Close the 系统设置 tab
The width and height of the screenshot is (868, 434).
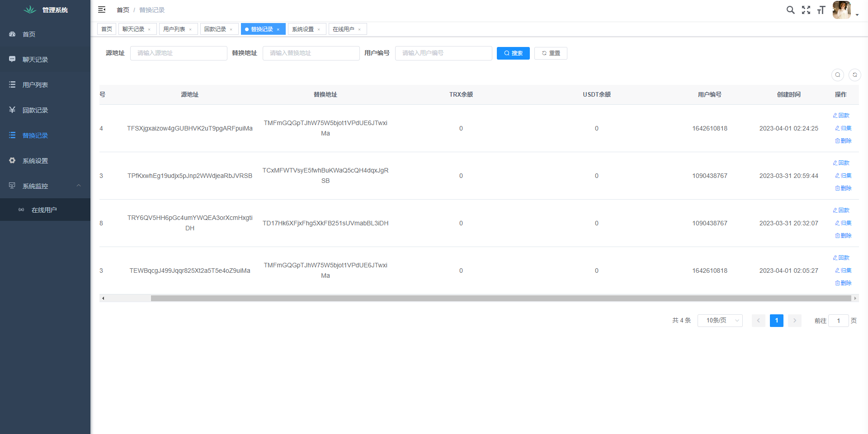click(x=319, y=30)
